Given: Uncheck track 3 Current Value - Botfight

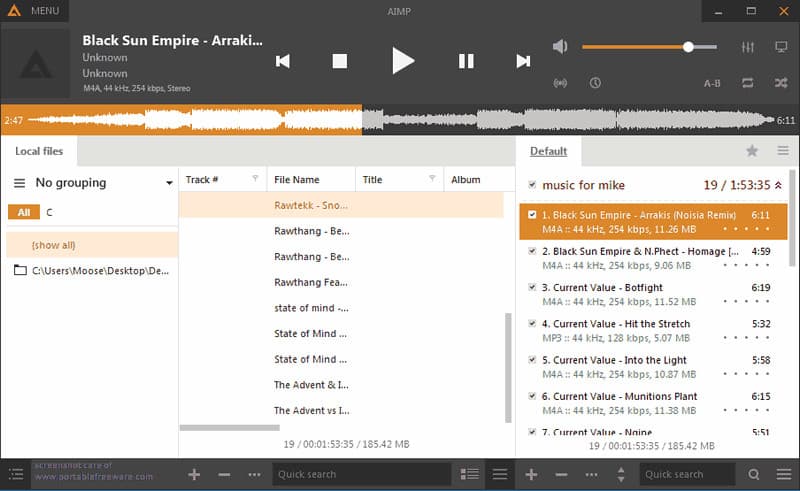Looking at the screenshot, I should [532, 287].
